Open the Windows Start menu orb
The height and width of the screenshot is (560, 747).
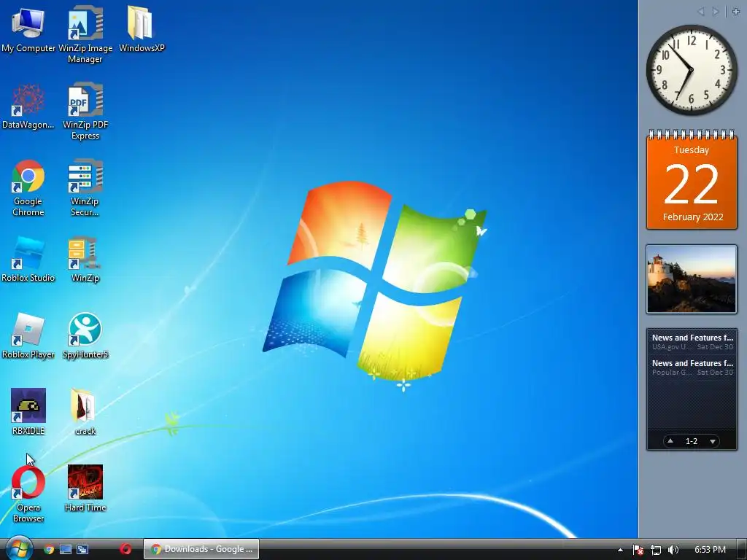19,548
